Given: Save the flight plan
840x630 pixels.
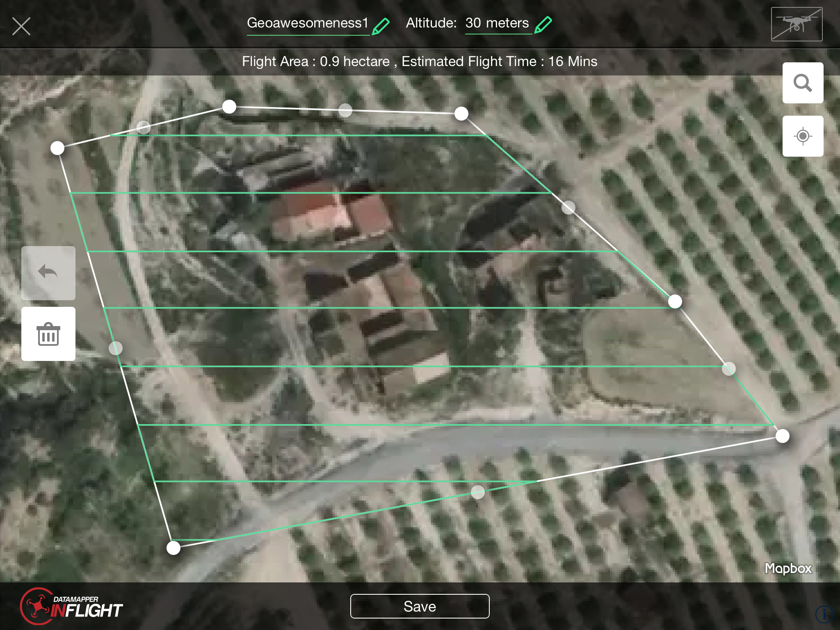Looking at the screenshot, I should (x=420, y=606).
